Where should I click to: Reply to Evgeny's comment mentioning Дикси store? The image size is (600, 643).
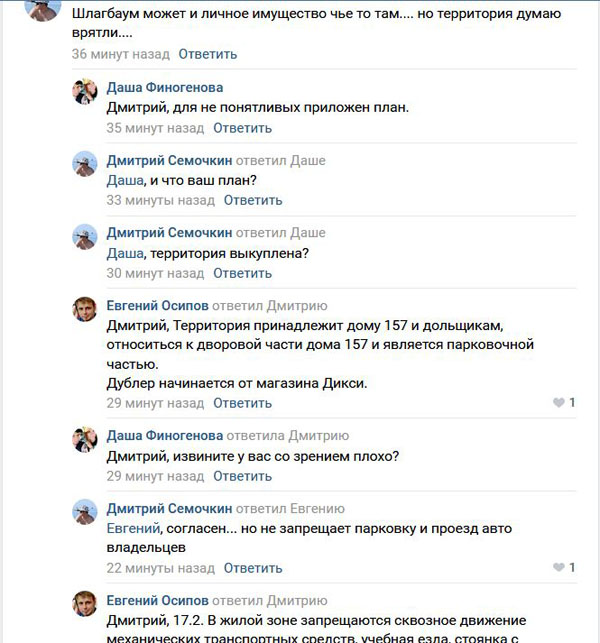pyautogui.click(x=242, y=403)
